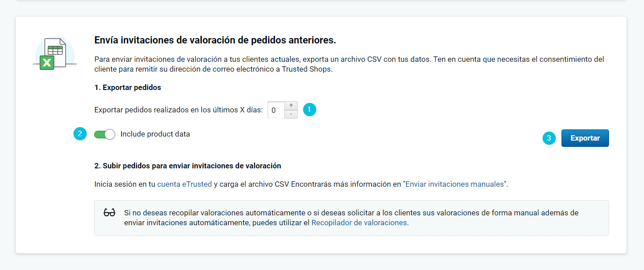
Task: Click the '1. Exportar pedidos' section heading
Action: (x=127, y=88)
